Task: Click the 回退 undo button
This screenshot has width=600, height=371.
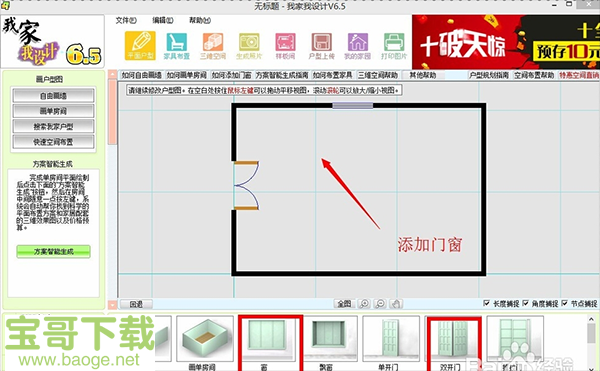Action: (136, 304)
